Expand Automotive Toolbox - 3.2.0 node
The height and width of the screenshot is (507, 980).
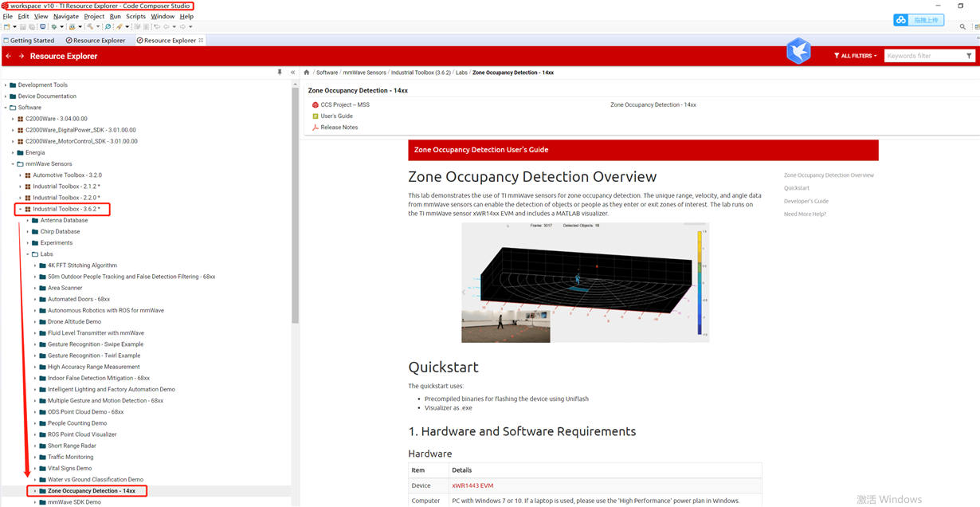pyautogui.click(x=20, y=175)
